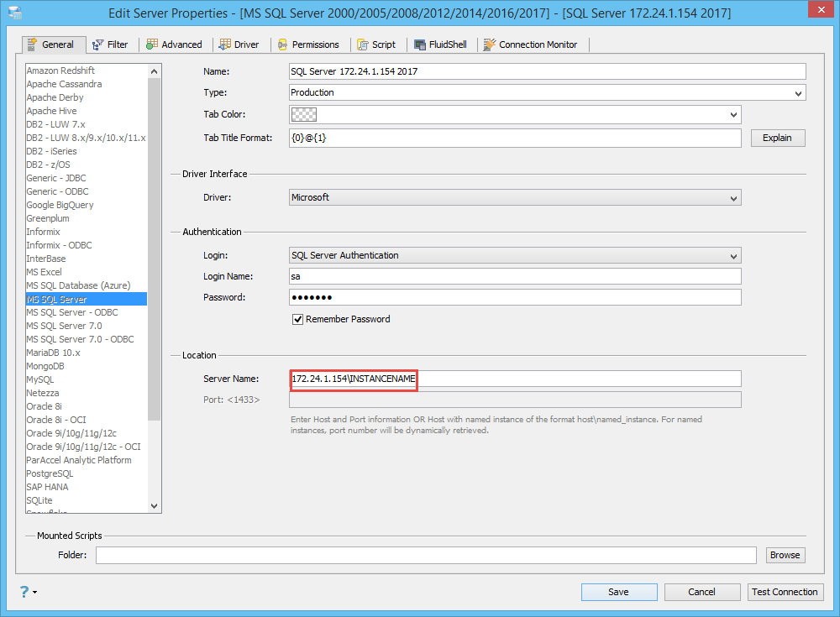Click the server list scroll up arrow
The width and height of the screenshot is (840, 617).
point(155,71)
